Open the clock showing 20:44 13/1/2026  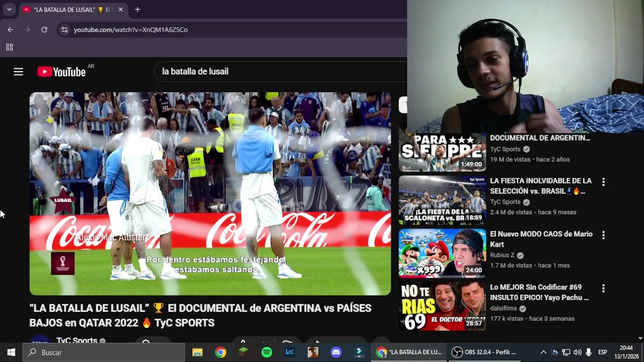(626, 352)
